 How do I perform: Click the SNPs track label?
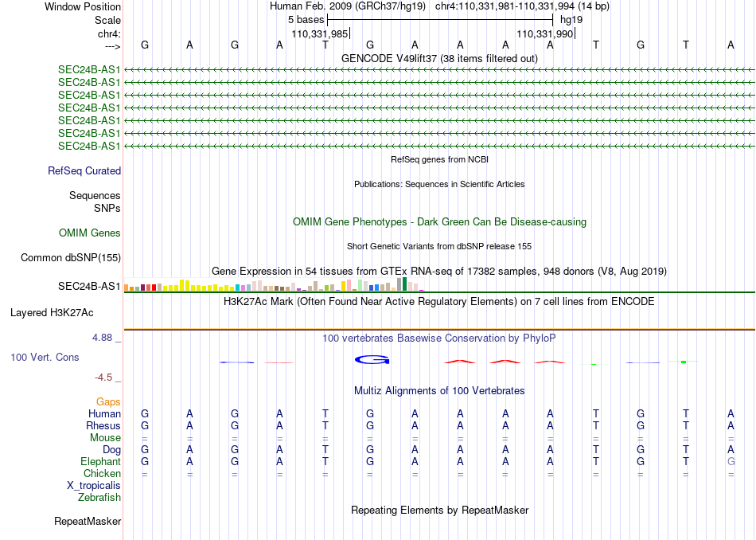[x=107, y=208]
